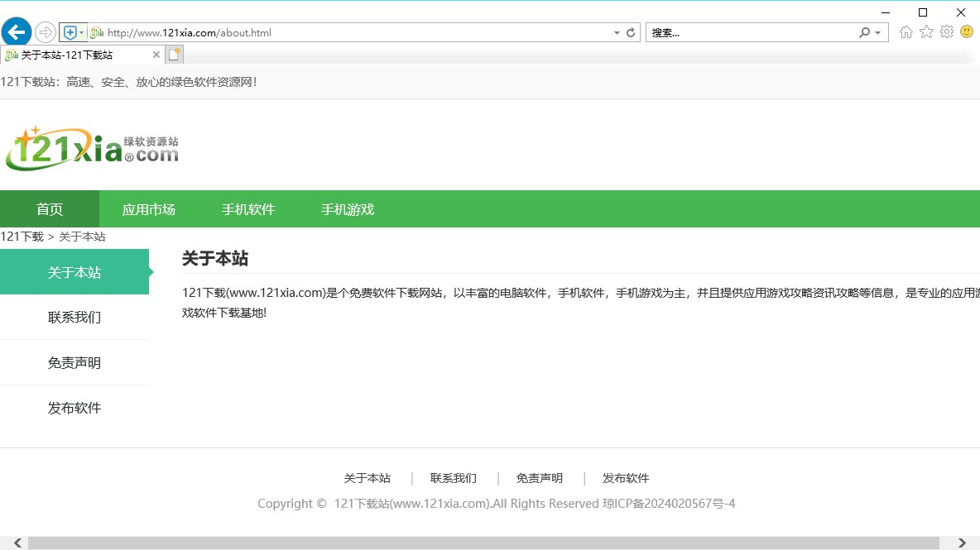Open the Tools gear icon
Viewport: 980px width, 550px height.
(x=947, y=32)
